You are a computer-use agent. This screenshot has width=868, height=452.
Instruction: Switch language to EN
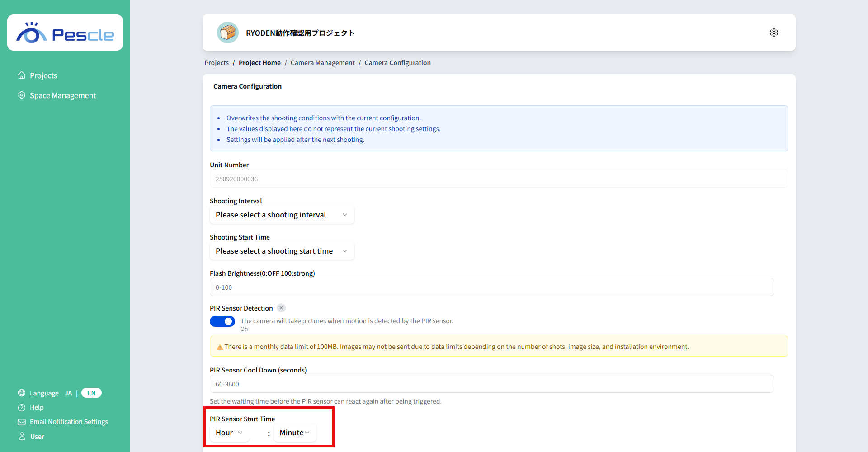coord(91,393)
